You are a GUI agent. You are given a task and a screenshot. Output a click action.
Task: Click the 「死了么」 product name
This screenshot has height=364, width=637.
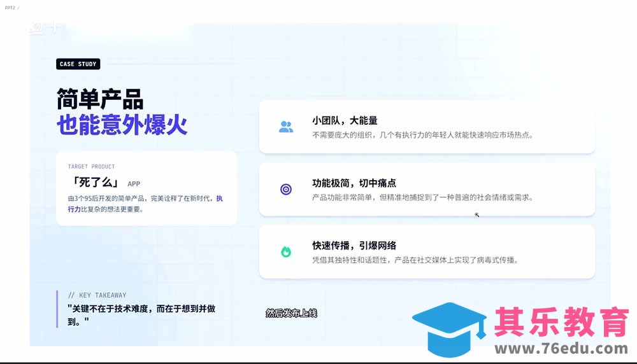tap(96, 182)
